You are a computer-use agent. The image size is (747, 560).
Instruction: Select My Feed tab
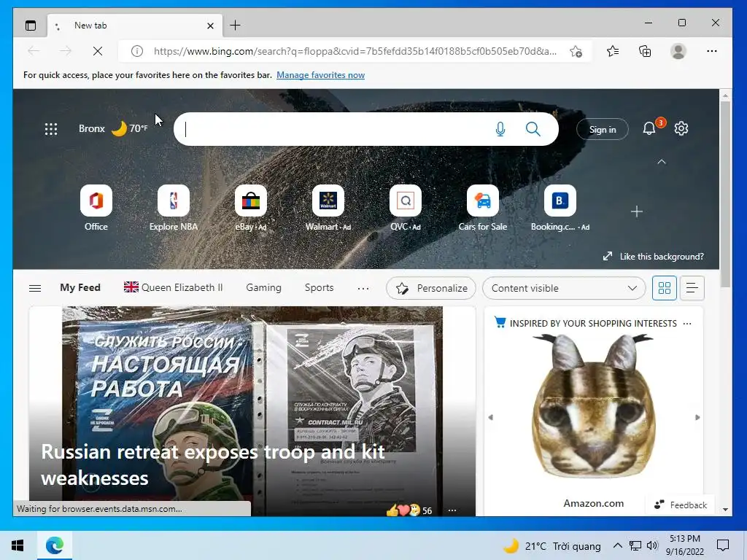80,287
